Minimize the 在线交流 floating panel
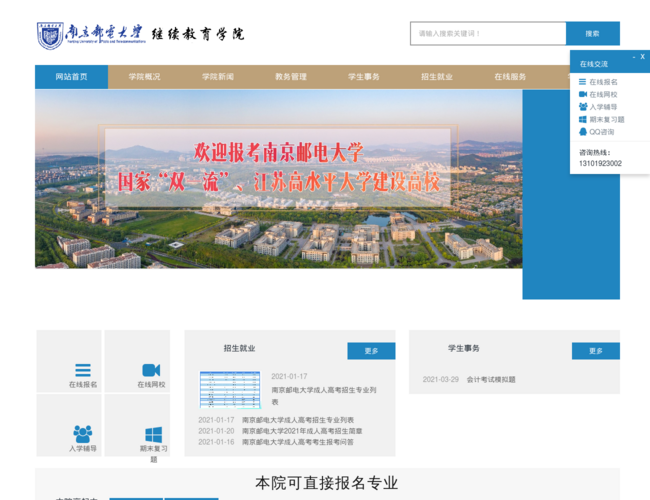 point(634,57)
